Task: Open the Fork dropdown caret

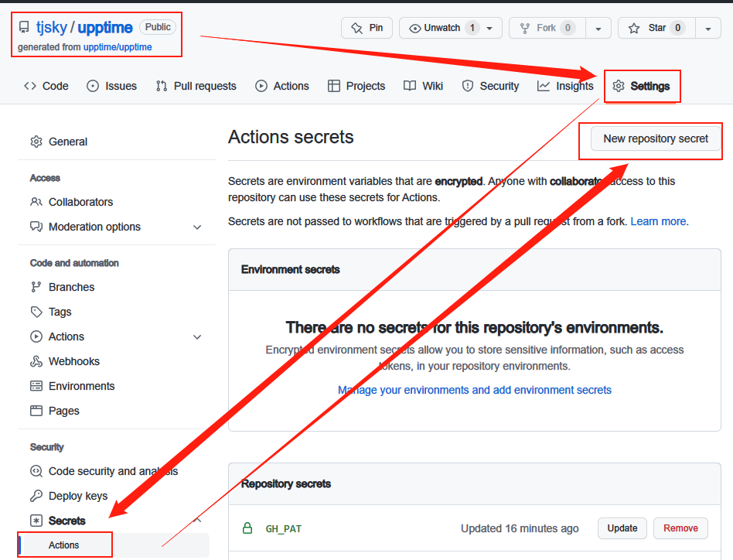Action: [598, 29]
